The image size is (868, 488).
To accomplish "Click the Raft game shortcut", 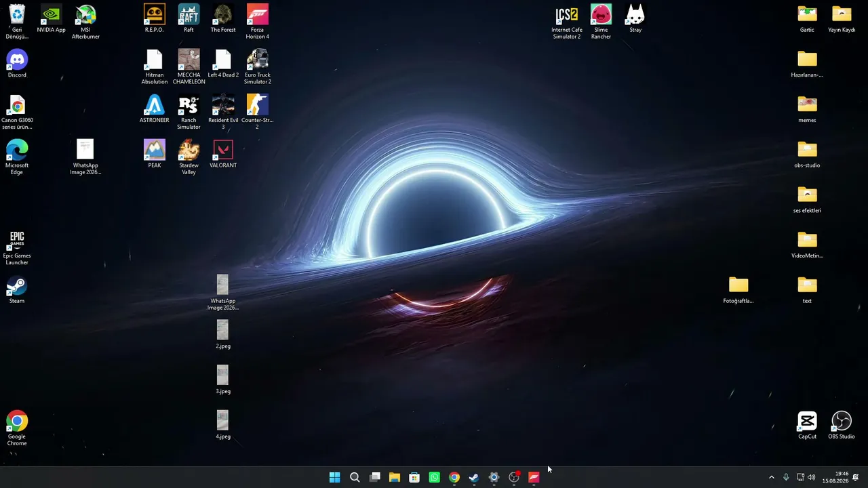I will coord(189,19).
